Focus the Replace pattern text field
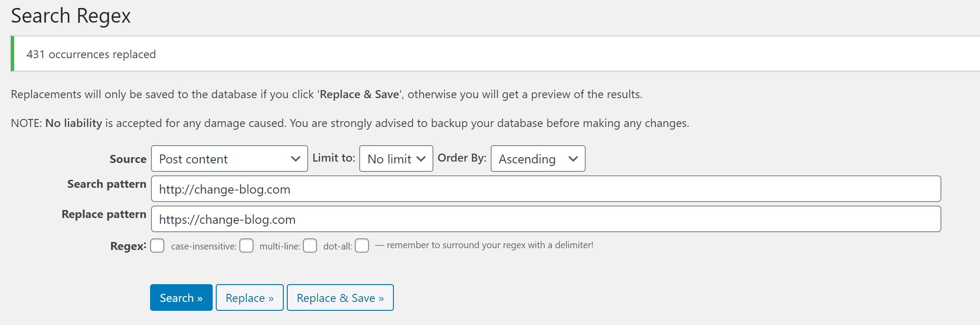The height and width of the screenshot is (325, 980). [x=545, y=219]
